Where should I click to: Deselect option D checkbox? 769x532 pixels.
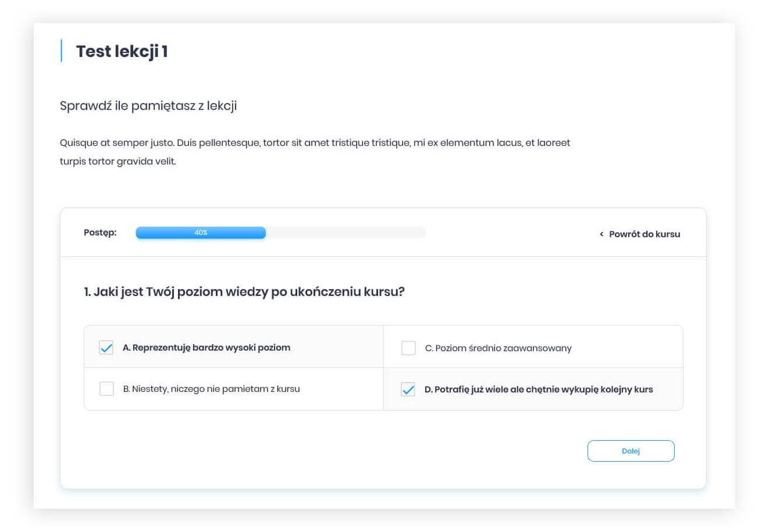click(x=408, y=390)
